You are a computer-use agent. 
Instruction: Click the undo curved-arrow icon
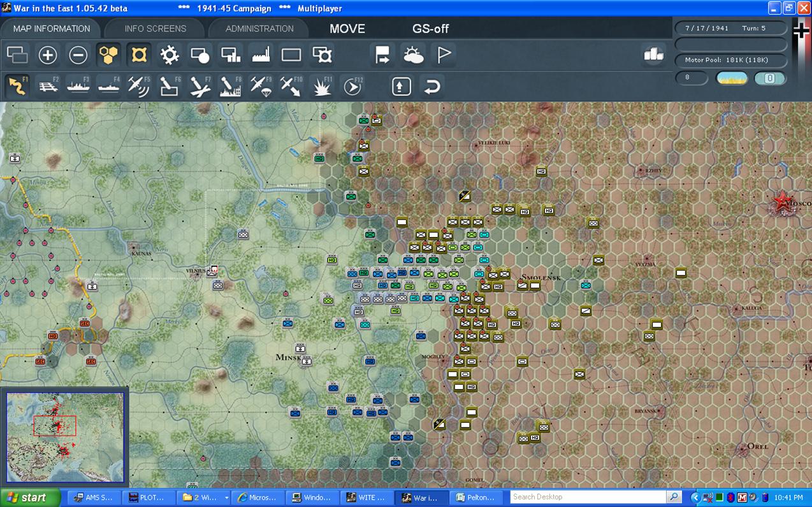coord(431,86)
